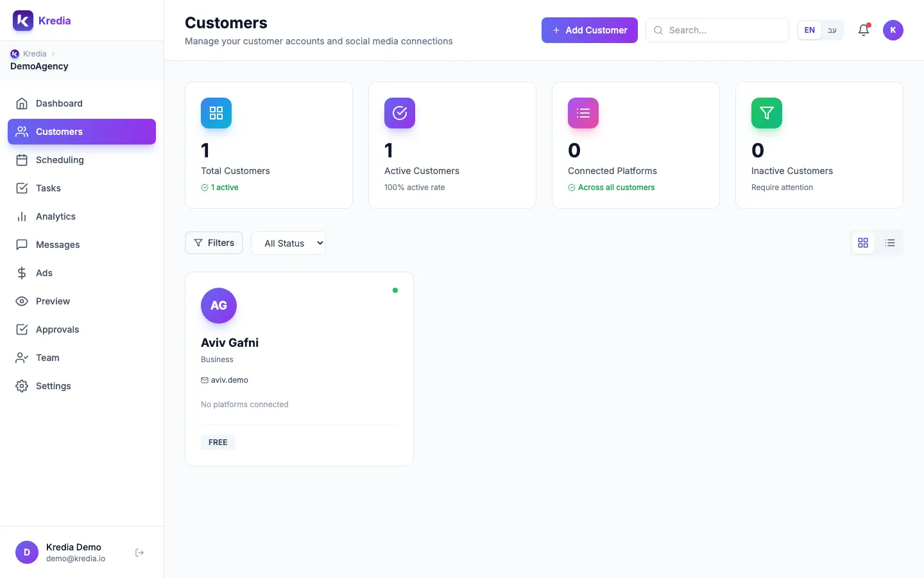The height and width of the screenshot is (578, 924).
Task: Open the K user avatar menu
Action: pos(893,30)
